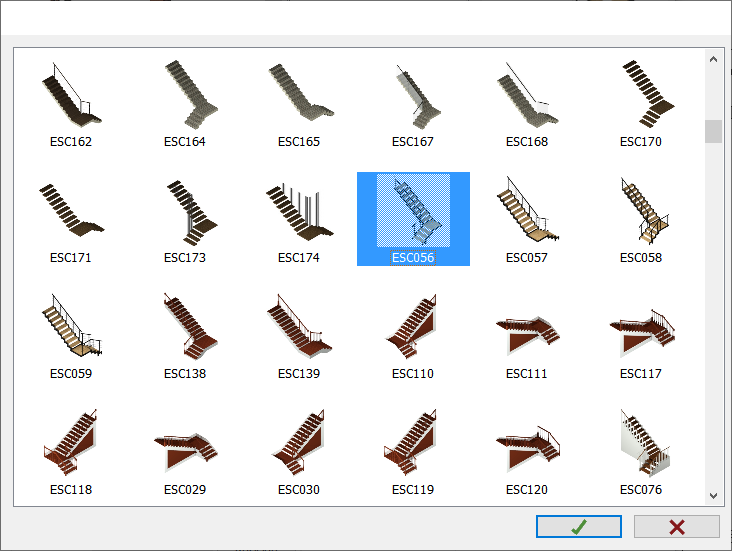This screenshot has width=732, height=551.
Task: Click the highlighted ESC056 stair thumbnail
Action: 413,210
